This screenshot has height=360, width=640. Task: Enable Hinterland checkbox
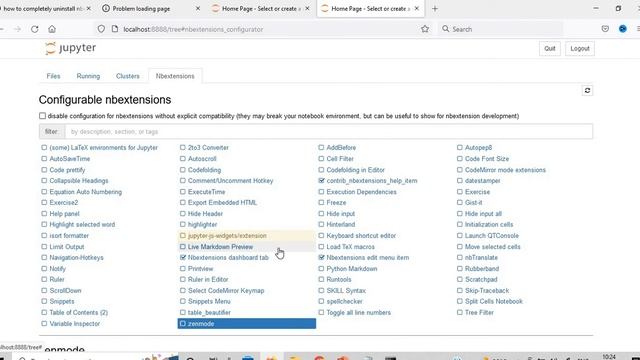[321, 224]
